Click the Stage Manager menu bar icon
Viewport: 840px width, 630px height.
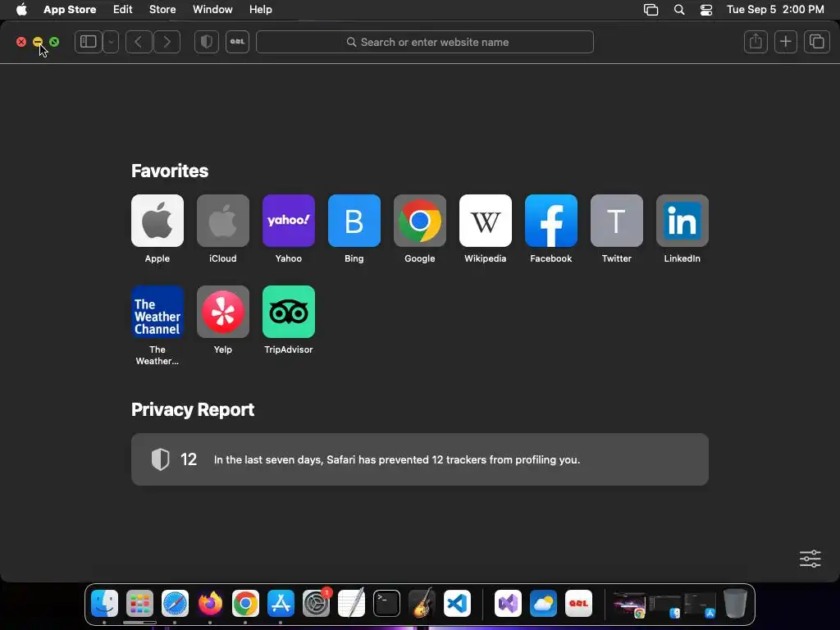pyautogui.click(x=651, y=10)
